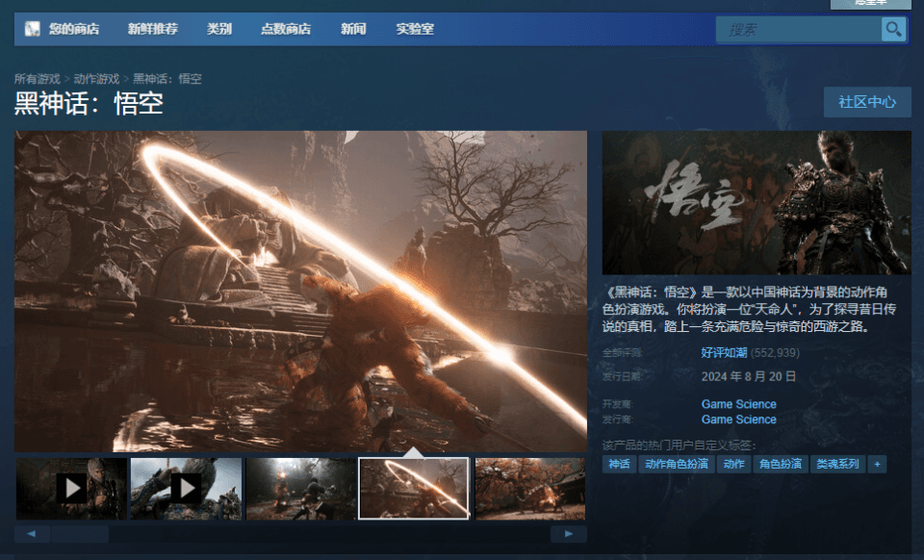Open the 实验室 tab
924x560 pixels.
click(x=415, y=29)
